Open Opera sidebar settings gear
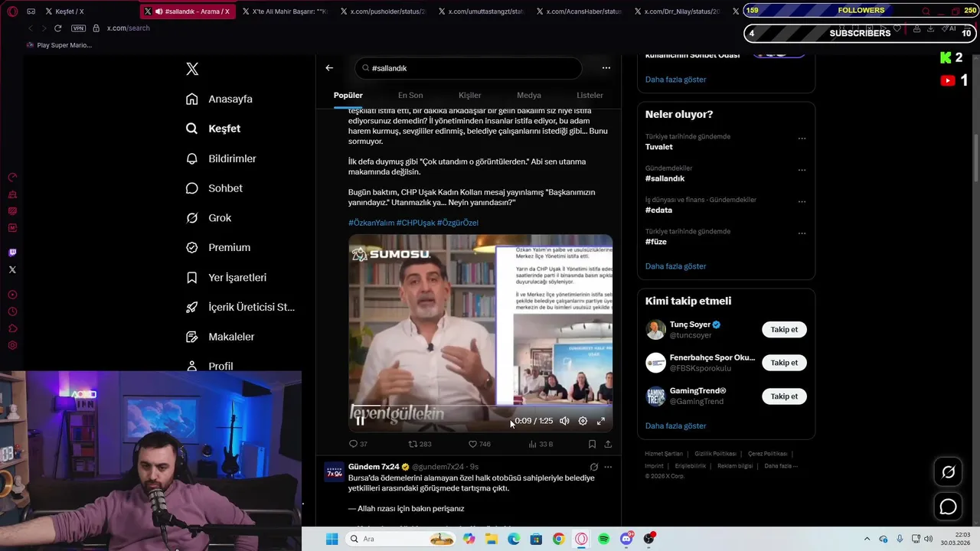The image size is (980, 551). [x=12, y=345]
